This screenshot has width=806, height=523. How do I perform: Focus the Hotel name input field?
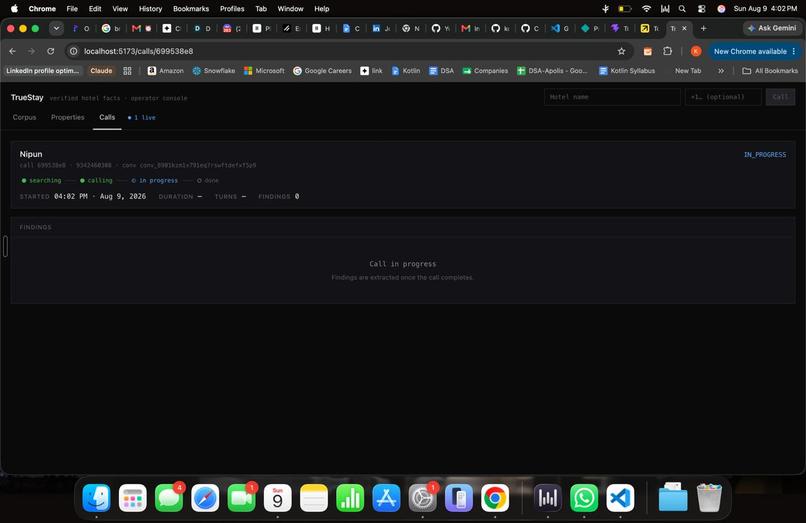612,97
